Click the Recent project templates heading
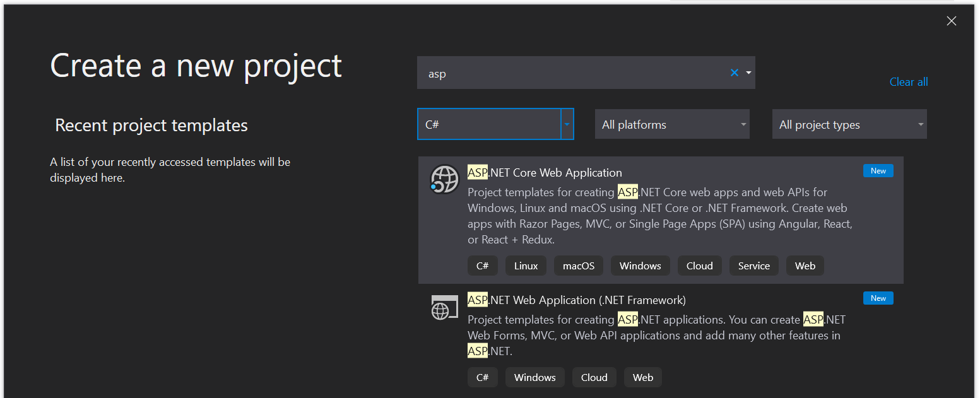This screenshot has height=398, width=980. tap(151, 126)
